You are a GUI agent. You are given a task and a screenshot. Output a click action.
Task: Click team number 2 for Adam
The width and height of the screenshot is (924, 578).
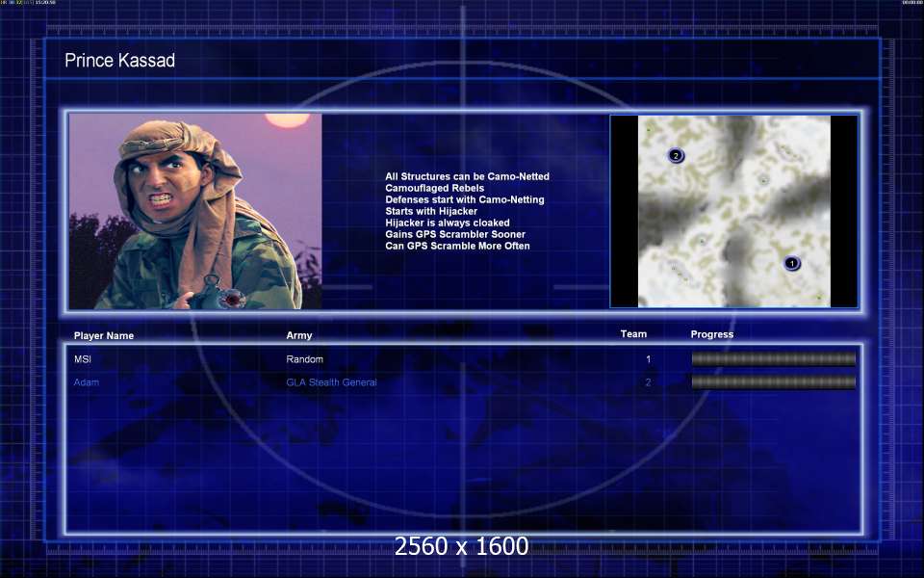pyautogui.click(x=648, y=382)
